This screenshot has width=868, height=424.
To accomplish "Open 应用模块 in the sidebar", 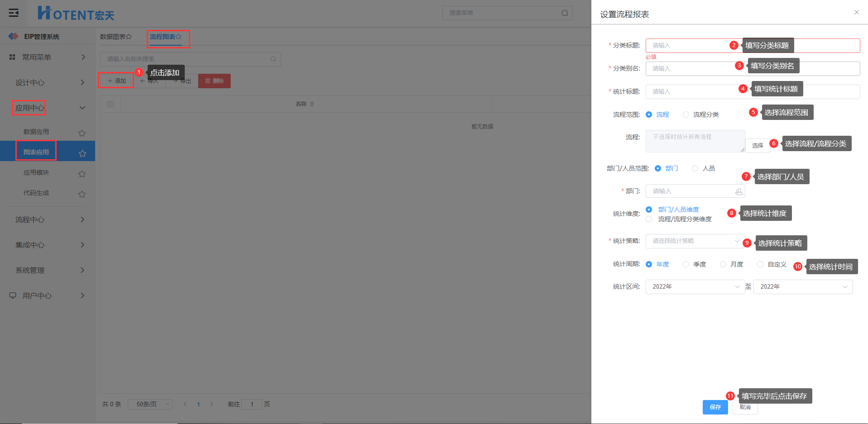I will (36, 172).
